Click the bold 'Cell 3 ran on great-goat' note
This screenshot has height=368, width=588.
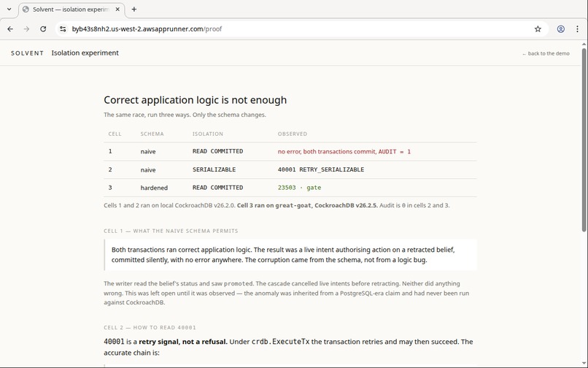308,205
